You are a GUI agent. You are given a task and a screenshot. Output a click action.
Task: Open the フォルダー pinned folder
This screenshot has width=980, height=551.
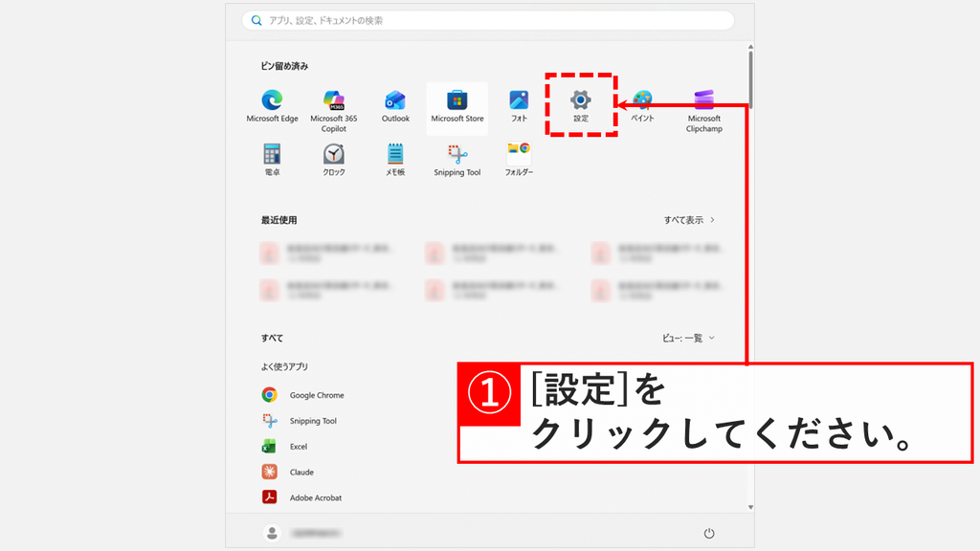(519, 160)
